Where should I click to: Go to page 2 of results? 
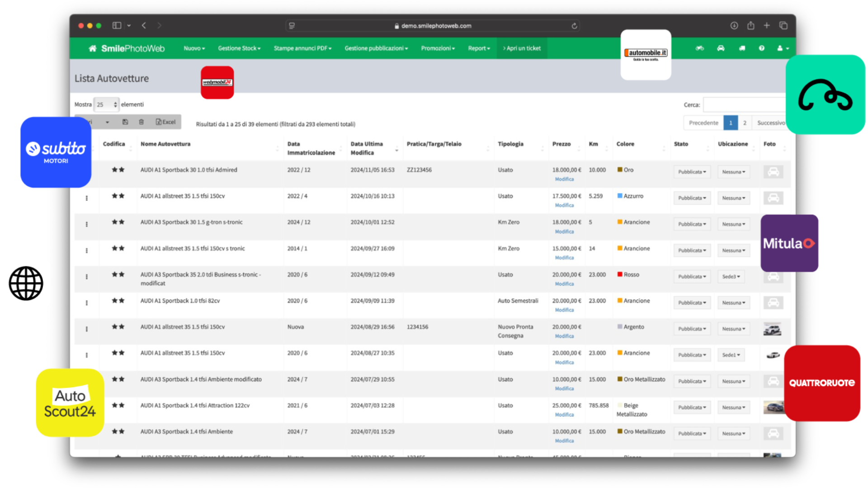tap(745, 123)
